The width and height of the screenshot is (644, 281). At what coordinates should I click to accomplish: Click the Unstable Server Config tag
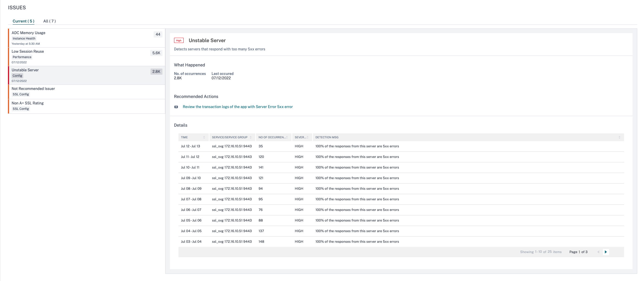[x=17, y=76]
